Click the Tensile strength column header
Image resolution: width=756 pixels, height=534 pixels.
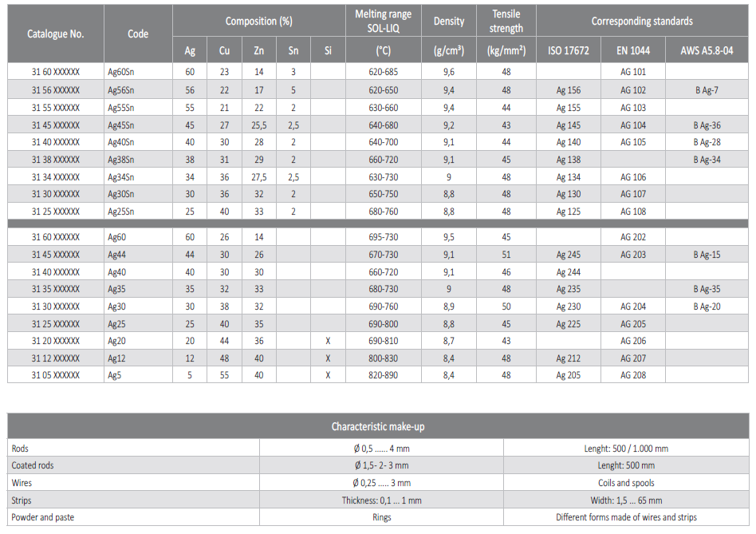(506, 21)
